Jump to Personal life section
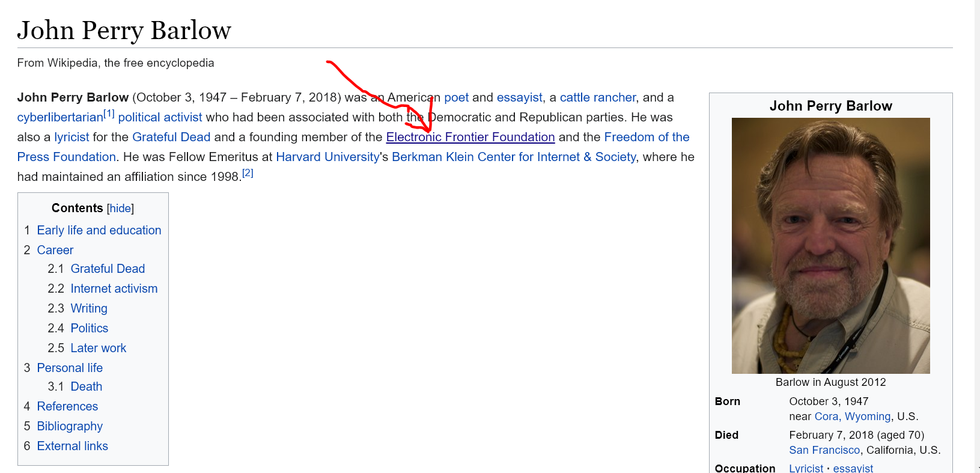Viewport: 980px width, 473px height. (70, 368)
